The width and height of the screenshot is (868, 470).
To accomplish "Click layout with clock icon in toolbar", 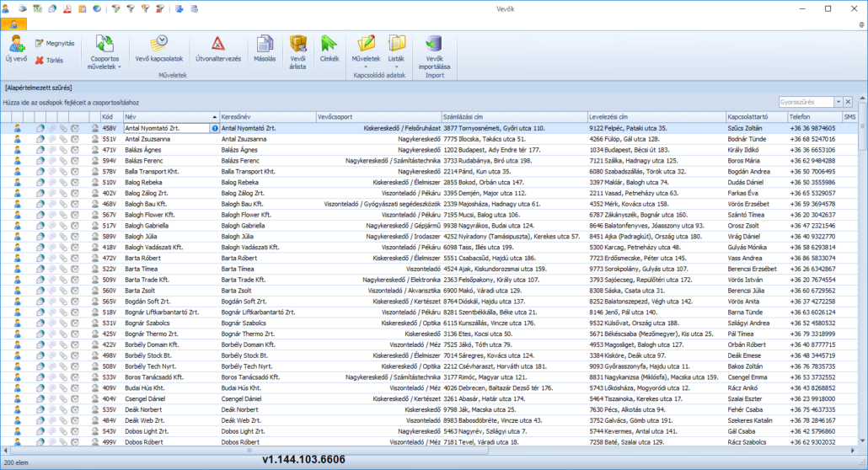I will click(195, 9).
